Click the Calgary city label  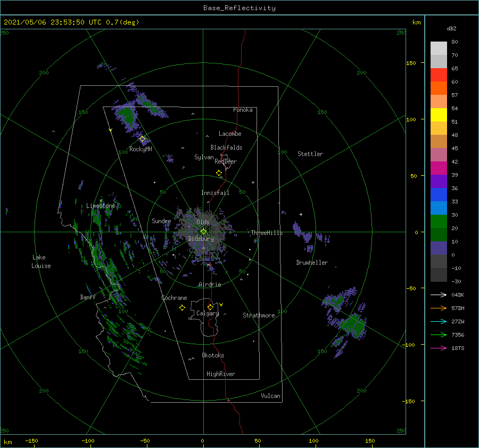(208, 313)
